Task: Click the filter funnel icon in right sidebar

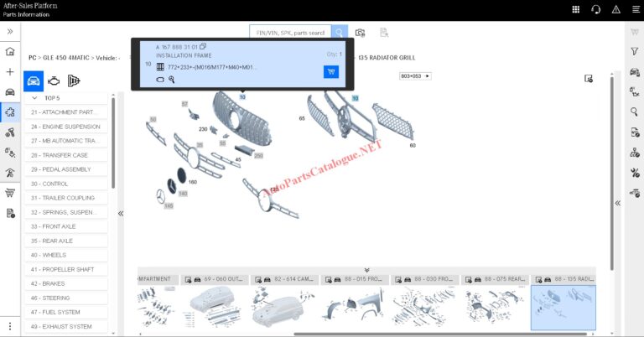Action: coord(634,52)
